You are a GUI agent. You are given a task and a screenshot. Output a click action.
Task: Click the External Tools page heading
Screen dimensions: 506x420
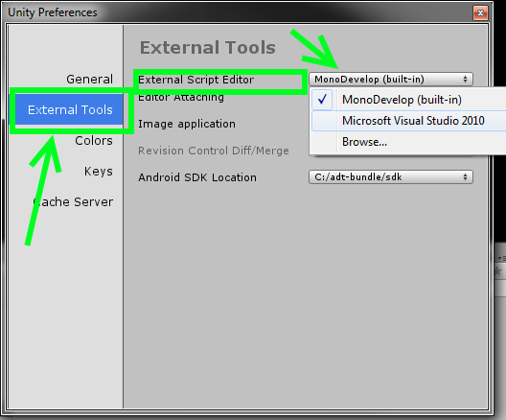coord(208,47)
